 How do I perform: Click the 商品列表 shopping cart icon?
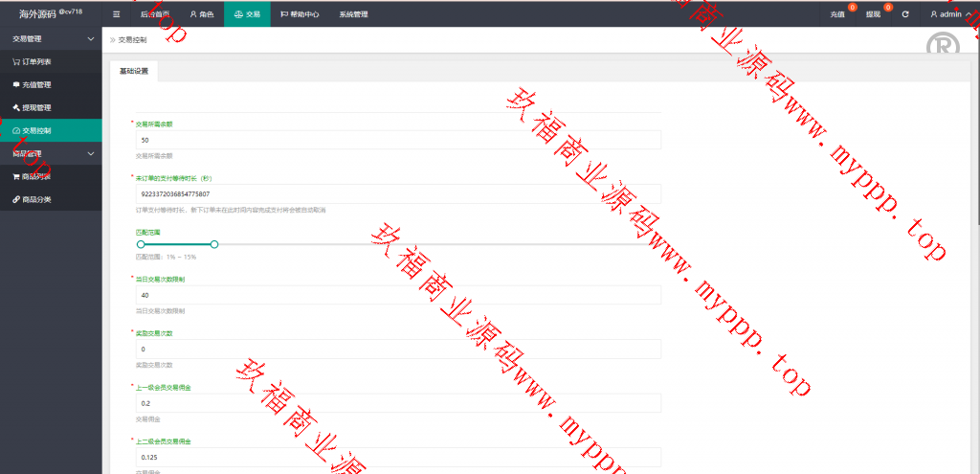click(x=15, y=177)
